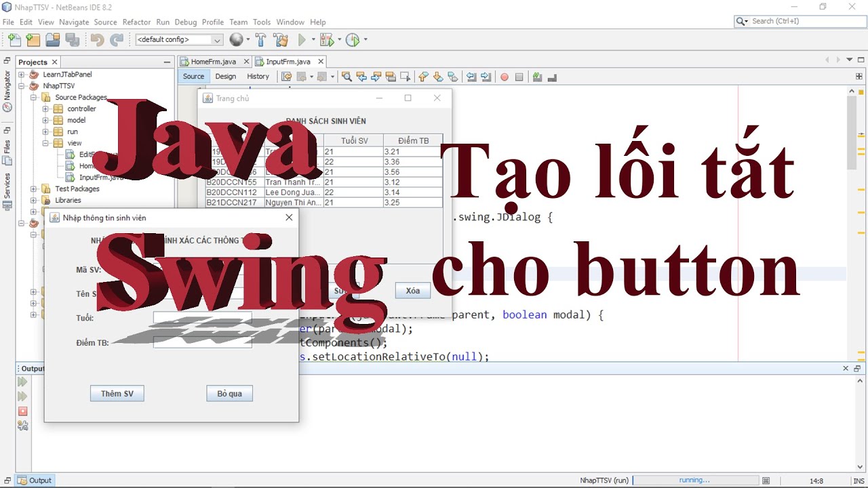Start macro recording red circle

coord(505,77)
